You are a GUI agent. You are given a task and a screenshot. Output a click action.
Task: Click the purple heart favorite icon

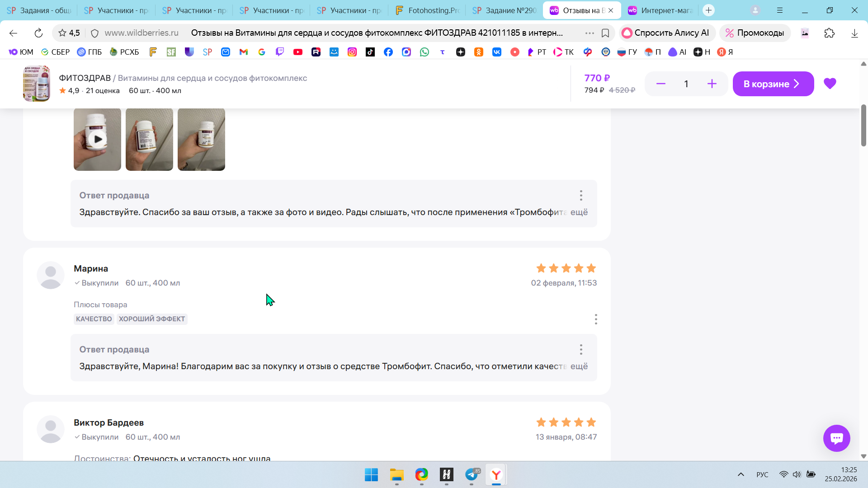click(830, 84)
